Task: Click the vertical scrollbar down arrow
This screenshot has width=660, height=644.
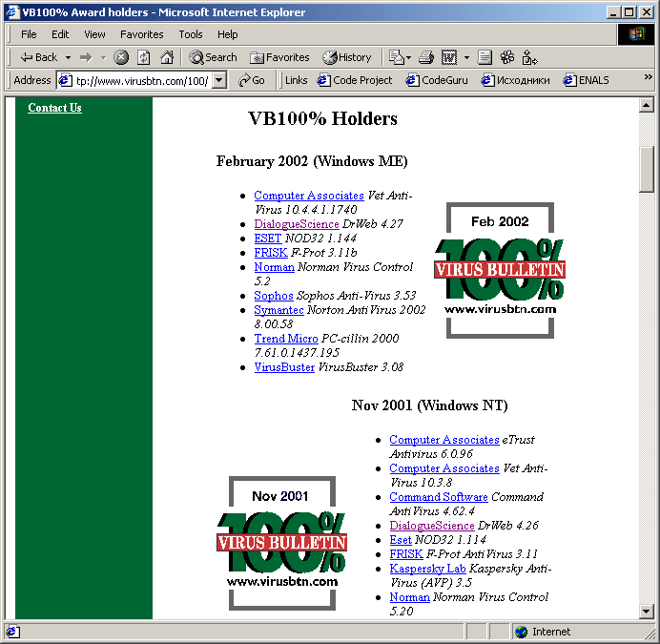Action: (x=647, y=611)
